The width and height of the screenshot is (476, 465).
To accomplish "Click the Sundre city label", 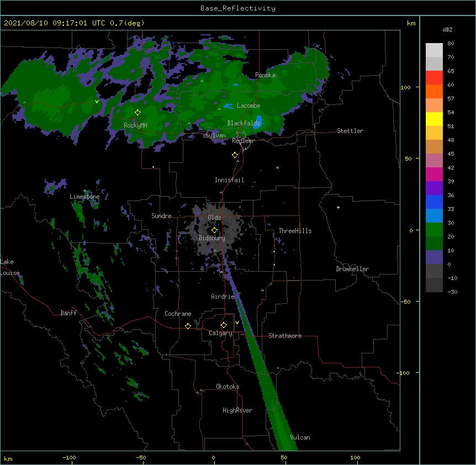I will point(161,216).
